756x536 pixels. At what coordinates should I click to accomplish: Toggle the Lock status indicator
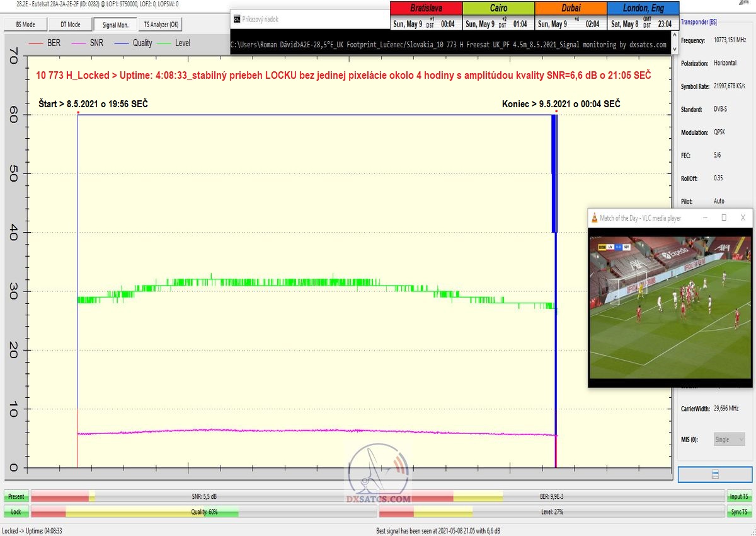[x=16, y=512]
